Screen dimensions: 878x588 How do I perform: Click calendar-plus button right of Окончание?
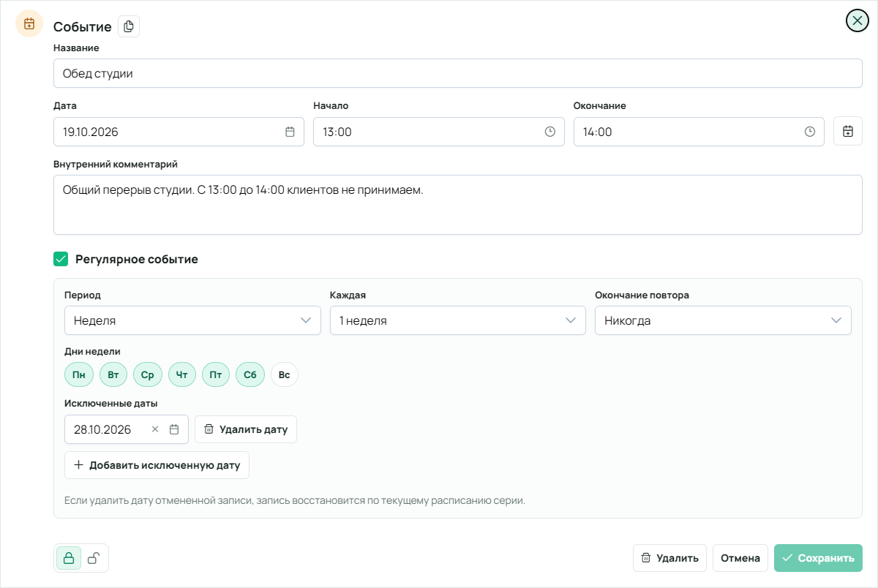[848, 132]
